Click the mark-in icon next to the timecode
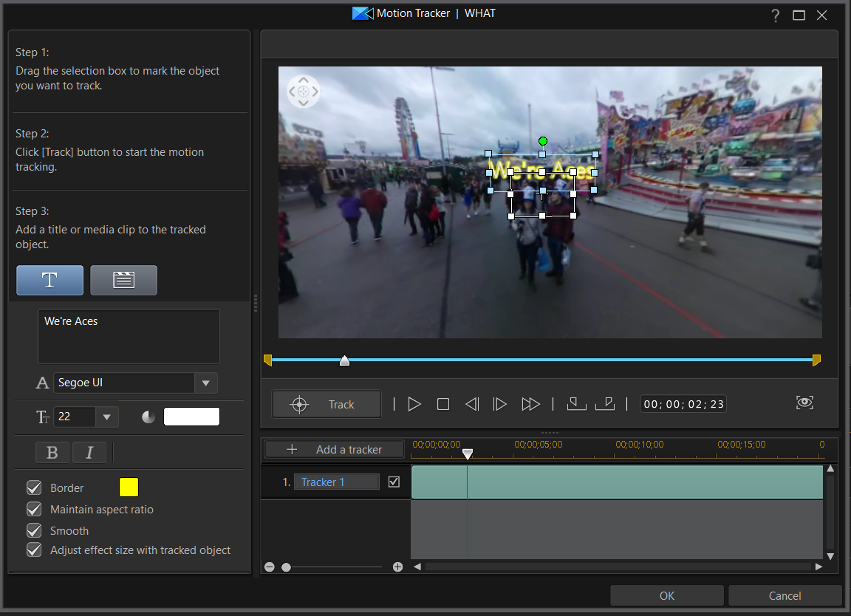Viewport: 851px width, 616px height. click(576, 403)
